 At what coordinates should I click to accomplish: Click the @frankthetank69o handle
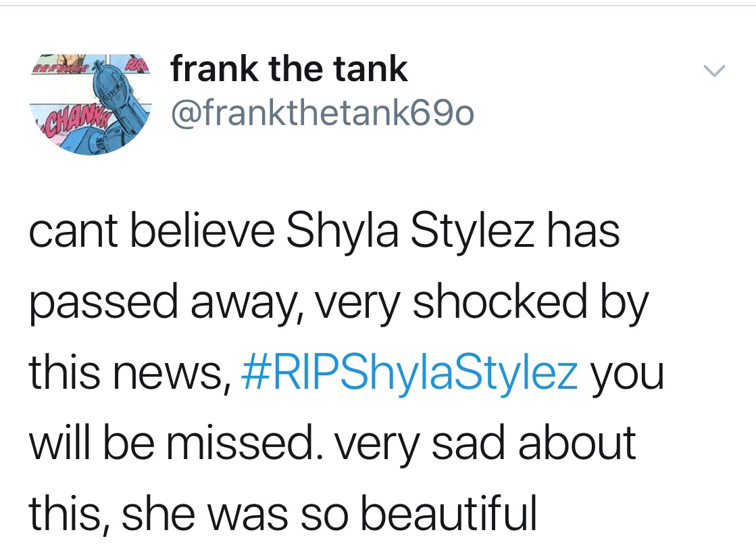coord(322,114)
